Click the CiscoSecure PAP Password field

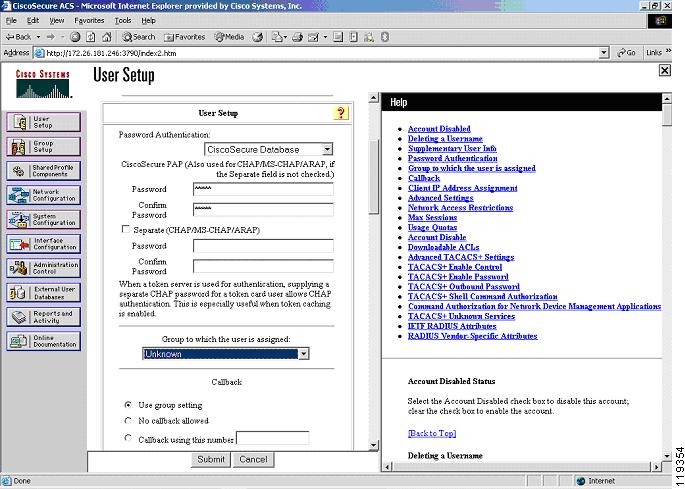pyautogui.click(x=263, y=189)
